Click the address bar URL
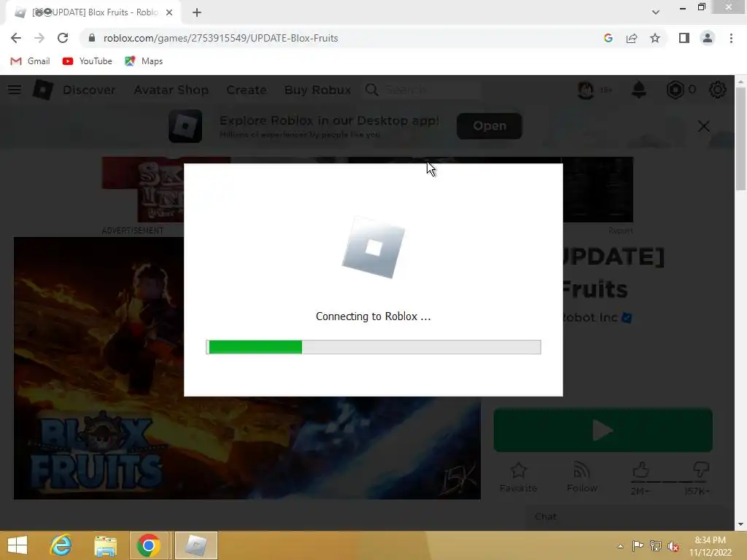 220,38
